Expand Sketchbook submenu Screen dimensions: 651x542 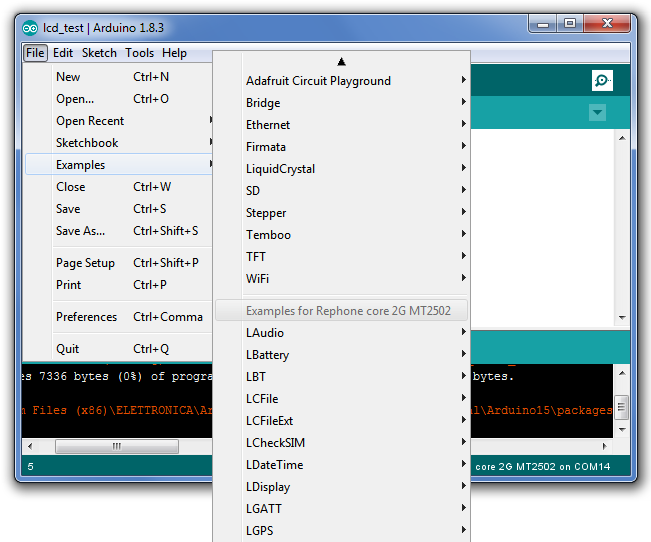point(119,143)
